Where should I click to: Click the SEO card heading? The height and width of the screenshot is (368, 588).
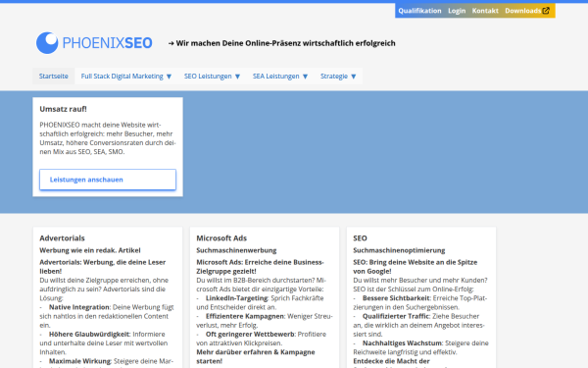pyautogui.click(x=360, y=238)
